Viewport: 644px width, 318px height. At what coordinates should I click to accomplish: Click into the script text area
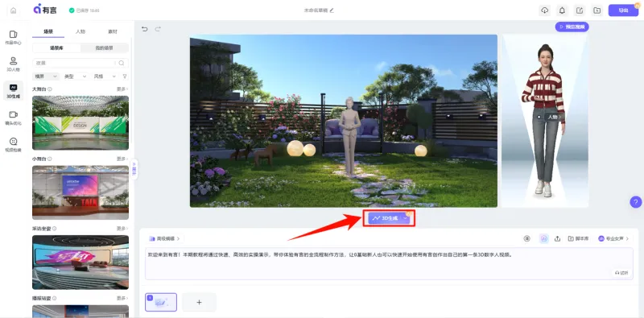[x=390, y=264]
